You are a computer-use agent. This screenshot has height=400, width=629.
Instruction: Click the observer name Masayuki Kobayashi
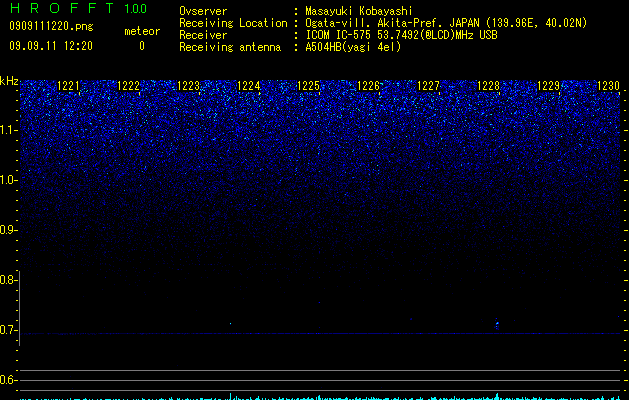pos(359,11)
